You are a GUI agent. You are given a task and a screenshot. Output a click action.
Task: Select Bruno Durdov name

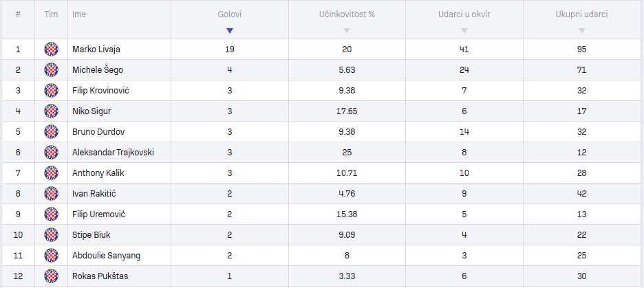(x=98, y=132)
